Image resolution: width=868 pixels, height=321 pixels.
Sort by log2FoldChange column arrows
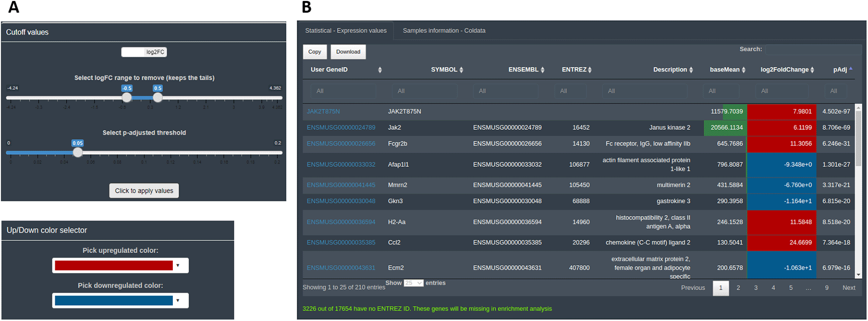click(x=812, y=70)
